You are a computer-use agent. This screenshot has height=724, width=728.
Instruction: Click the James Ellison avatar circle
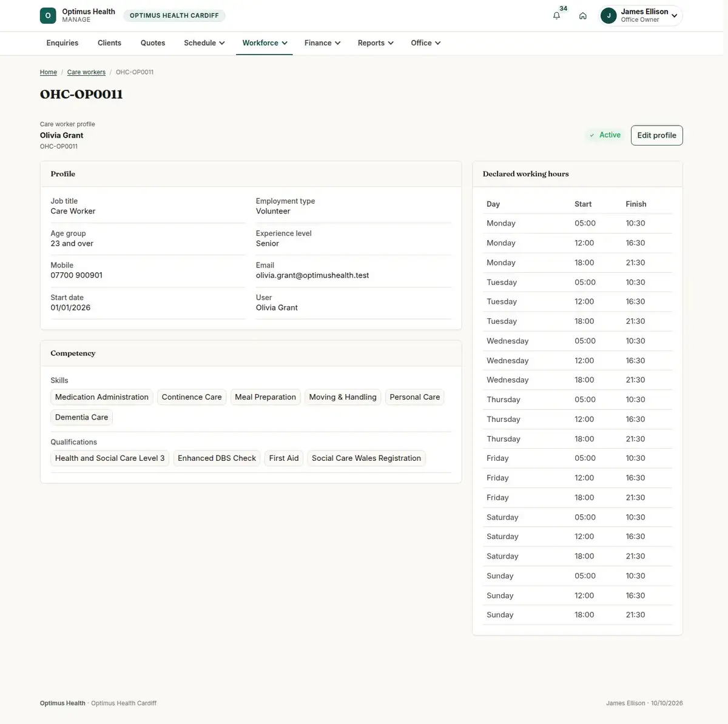[x=608, y=16]
